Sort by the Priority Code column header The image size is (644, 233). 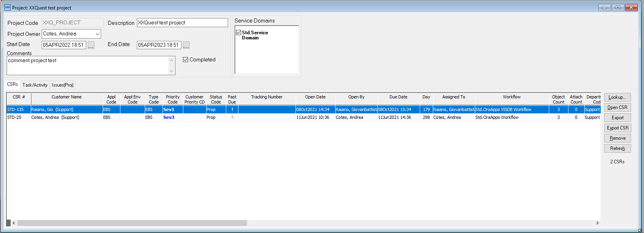coord(173,99)
